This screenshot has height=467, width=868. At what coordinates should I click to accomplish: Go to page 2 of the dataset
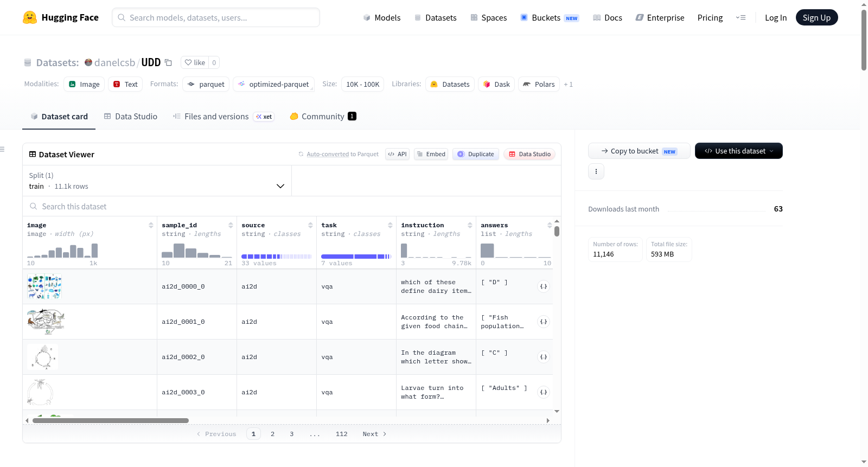272,434
